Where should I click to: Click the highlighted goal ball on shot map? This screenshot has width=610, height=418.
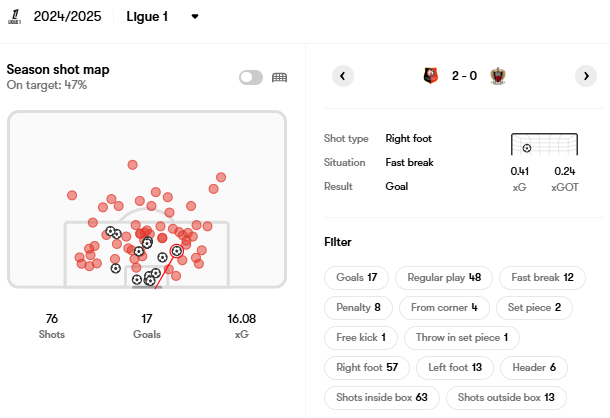click(177, 251)
